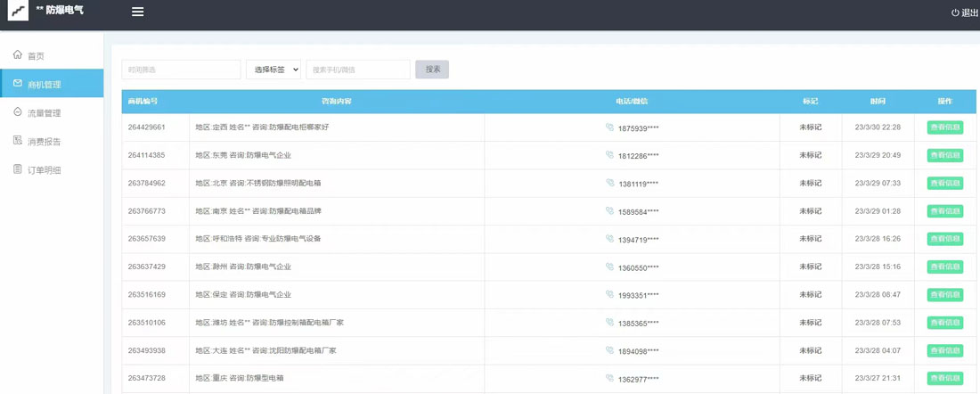Open 消费报告 in the sidebar
This screenshot has width=980, height=394.
(x=52, y=142)
